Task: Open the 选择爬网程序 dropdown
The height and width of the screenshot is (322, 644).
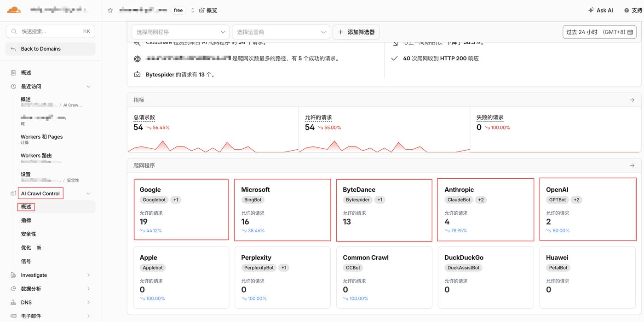Action: point(180,32)
